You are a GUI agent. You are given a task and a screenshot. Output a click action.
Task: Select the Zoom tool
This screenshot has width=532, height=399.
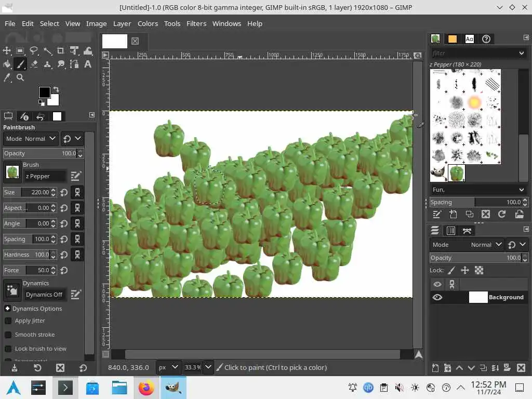tap(20, 78)
